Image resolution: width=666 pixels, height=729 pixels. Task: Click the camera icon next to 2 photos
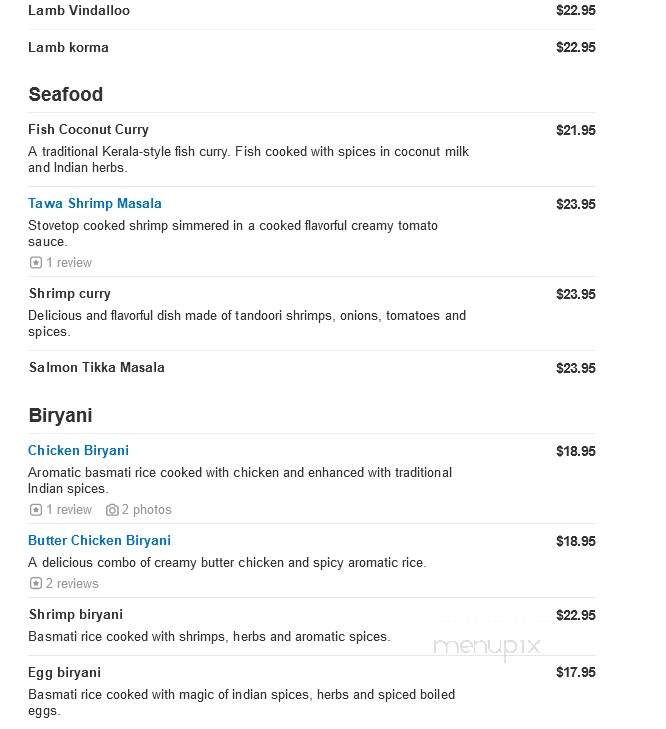point(112,510)
